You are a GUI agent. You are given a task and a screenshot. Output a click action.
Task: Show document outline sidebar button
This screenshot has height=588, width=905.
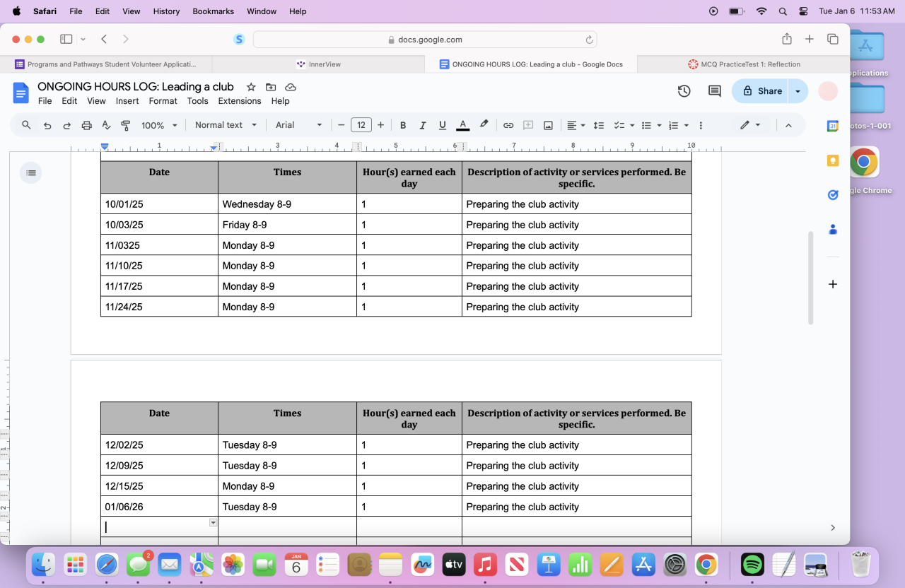point(31,172)
